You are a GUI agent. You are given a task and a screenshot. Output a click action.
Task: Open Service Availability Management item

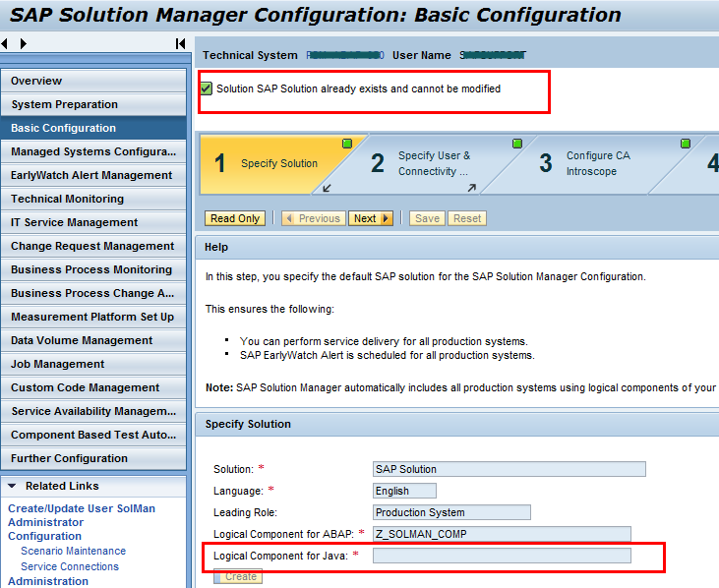tap(93, 411)
